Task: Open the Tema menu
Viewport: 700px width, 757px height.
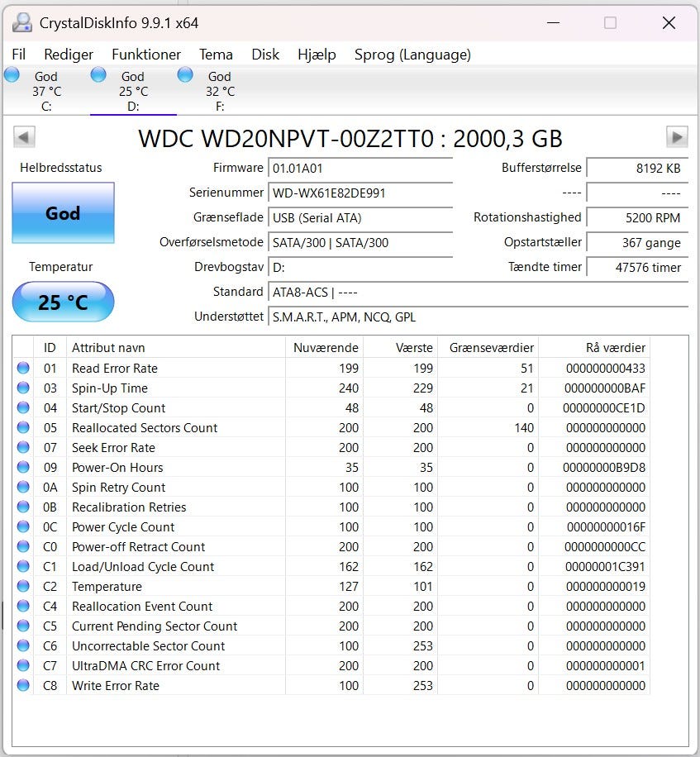Action: click(216, 55)
